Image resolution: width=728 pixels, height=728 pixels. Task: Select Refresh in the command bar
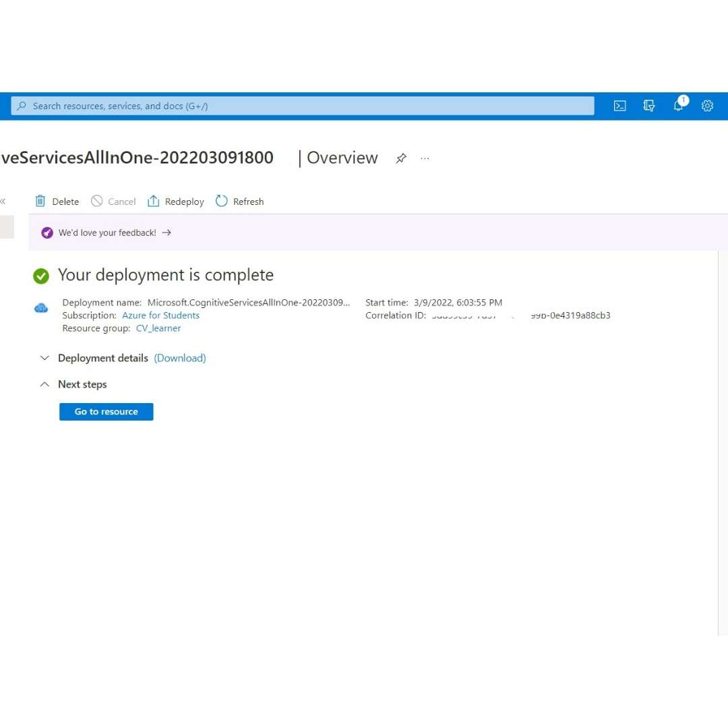point(239,201)
